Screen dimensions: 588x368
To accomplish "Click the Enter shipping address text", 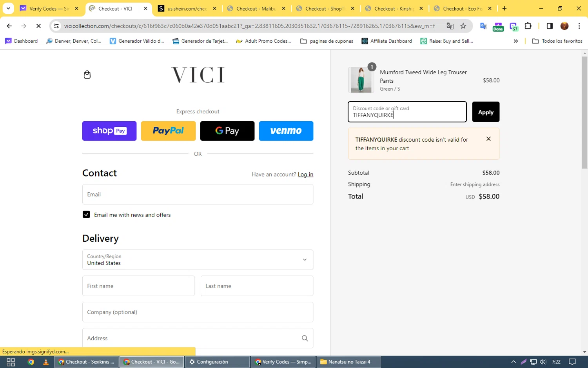I will point(475,184).
